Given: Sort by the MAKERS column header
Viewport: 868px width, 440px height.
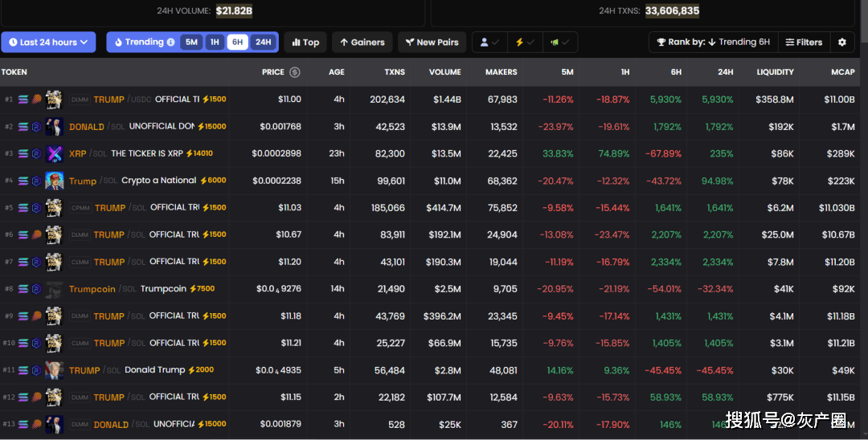Looking at the screenshot, I should coord(501,72).
